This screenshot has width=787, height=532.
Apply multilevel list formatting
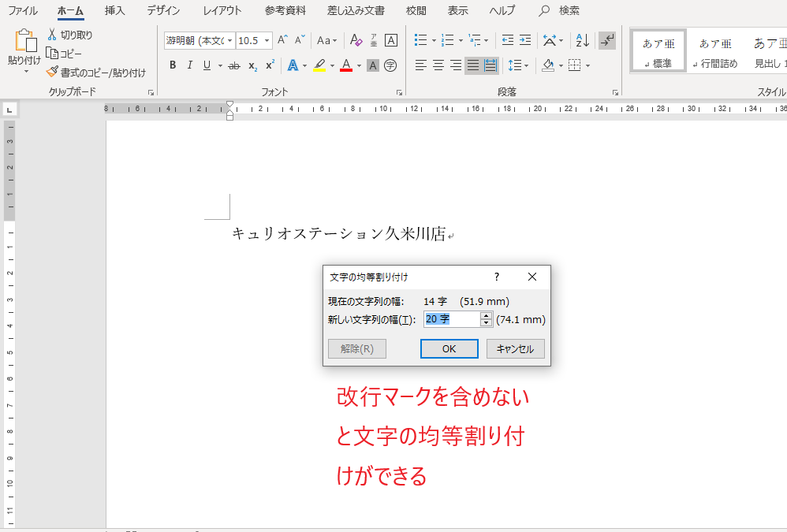474,40
